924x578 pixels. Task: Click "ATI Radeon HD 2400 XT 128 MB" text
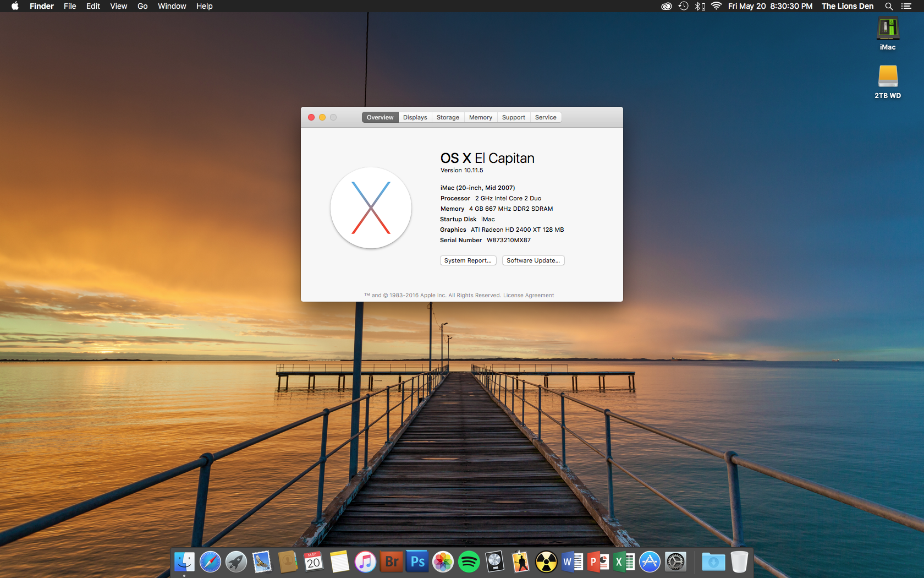click(518, 230)
